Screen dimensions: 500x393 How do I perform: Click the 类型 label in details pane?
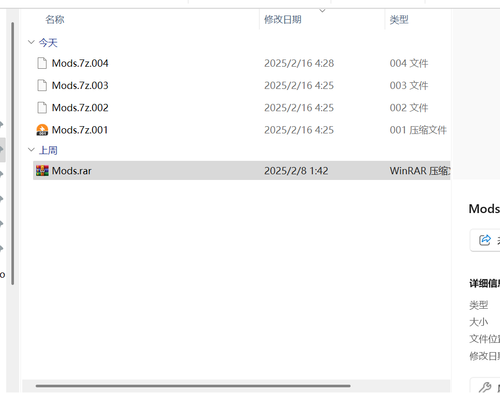[x=479, y=305]
